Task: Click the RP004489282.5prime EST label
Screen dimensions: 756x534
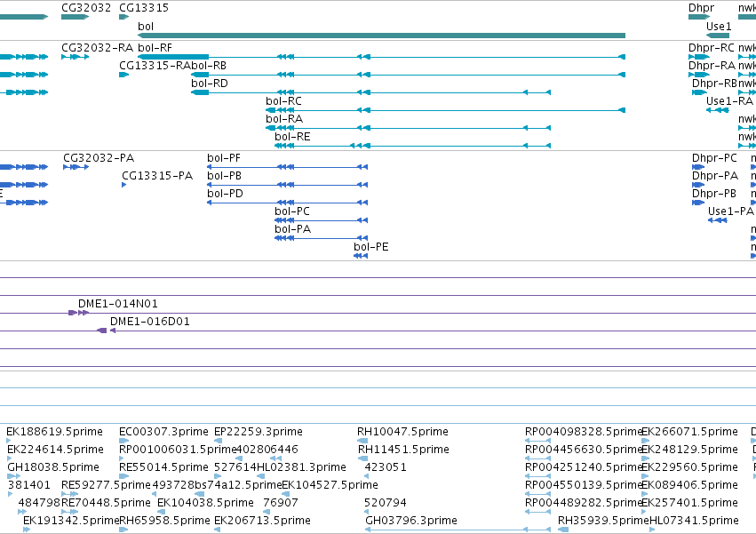Action: (x=583, y=503)
